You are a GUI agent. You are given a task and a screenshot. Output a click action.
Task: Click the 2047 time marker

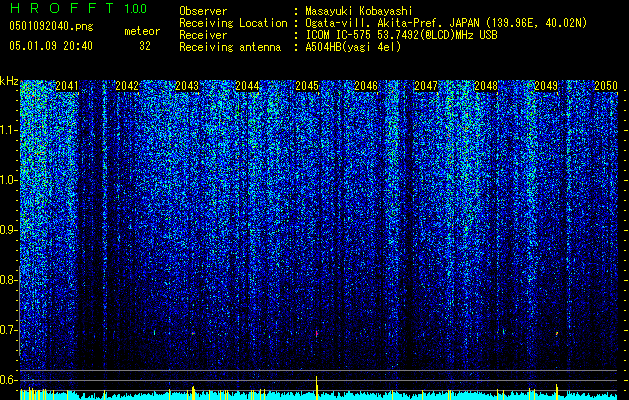pos(426,86)
